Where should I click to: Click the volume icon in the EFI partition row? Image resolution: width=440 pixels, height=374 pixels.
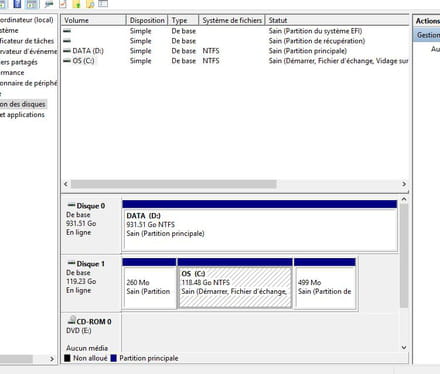[67, 31]
